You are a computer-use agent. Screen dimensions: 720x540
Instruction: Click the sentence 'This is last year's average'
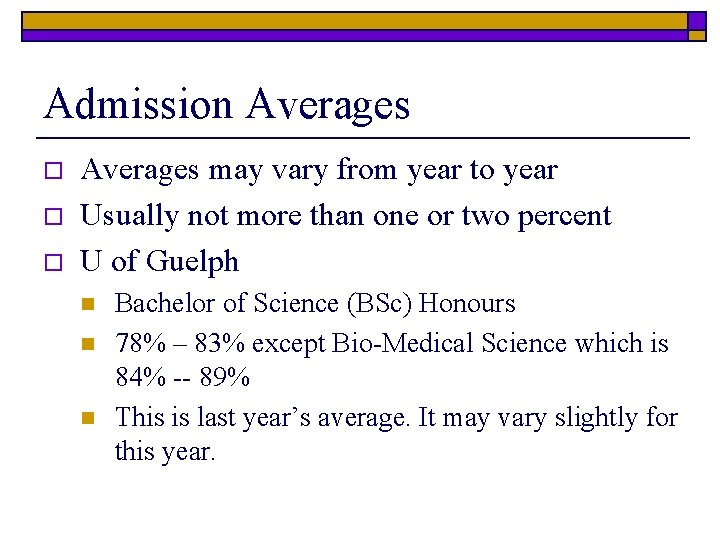click(261, 418)
